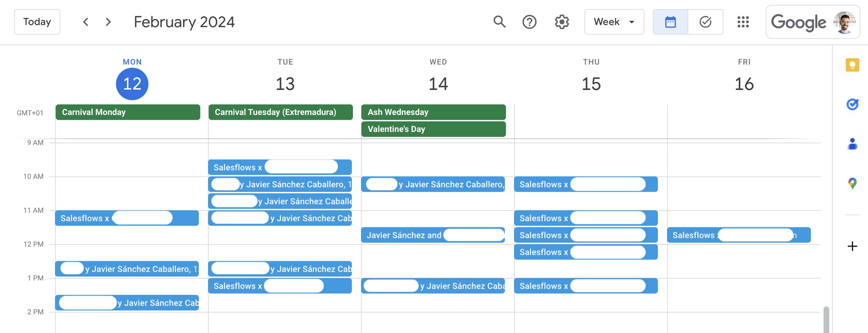Open Valentine's Day all-day event

[x=434, y=129]
